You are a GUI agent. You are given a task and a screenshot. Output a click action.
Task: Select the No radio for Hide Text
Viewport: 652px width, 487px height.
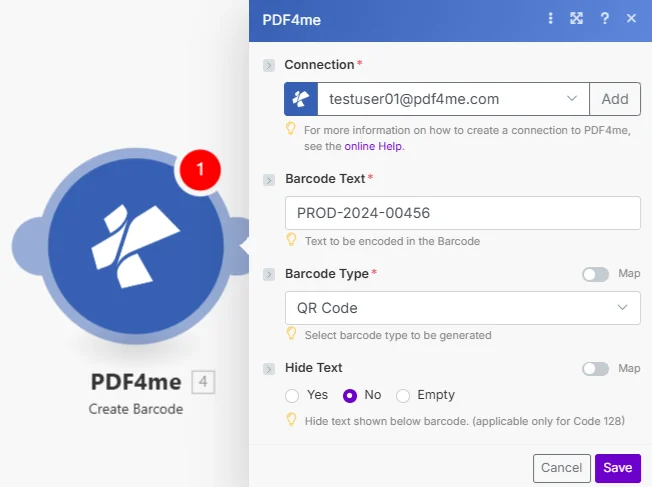point(350,396)
